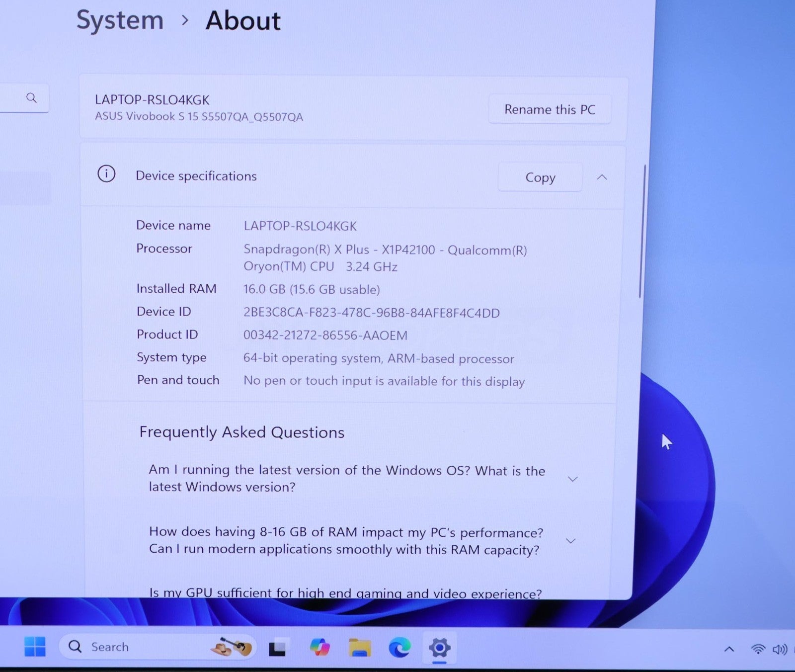Launch Microsoft Edge from the taskbar

[399, 648]
